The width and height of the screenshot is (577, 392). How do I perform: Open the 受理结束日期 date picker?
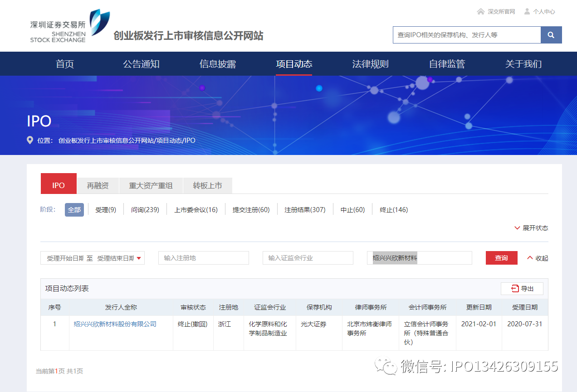tap(116, 258)
